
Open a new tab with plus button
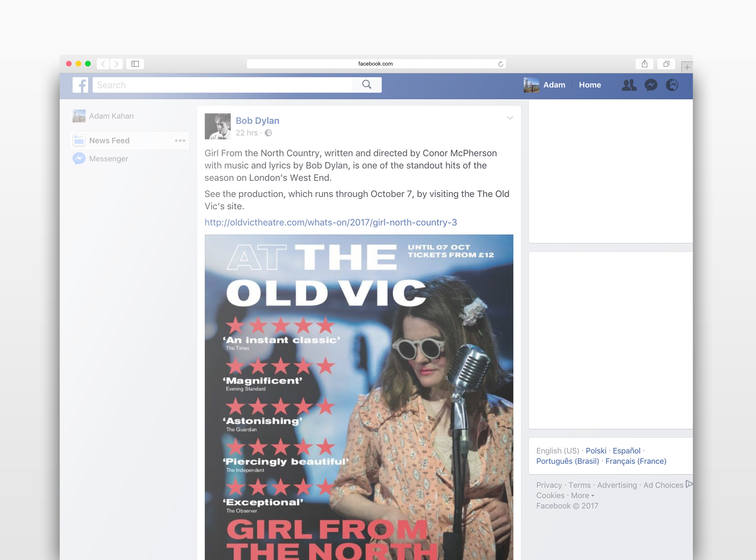(687, 67)
